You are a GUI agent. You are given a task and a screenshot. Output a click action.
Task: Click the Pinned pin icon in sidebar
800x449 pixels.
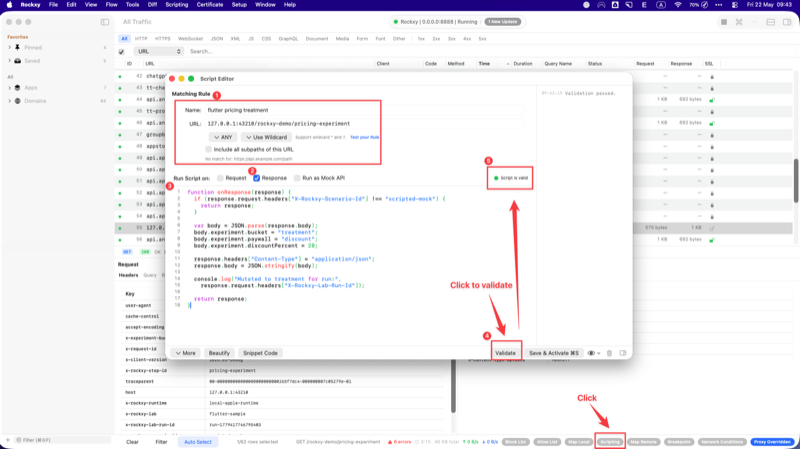click(17, 47)
